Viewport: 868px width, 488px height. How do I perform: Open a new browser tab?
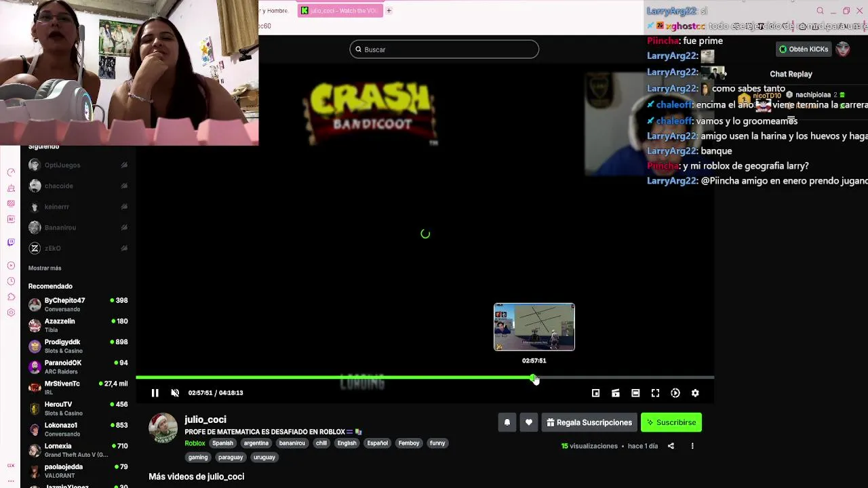click(x=389, y=10)
